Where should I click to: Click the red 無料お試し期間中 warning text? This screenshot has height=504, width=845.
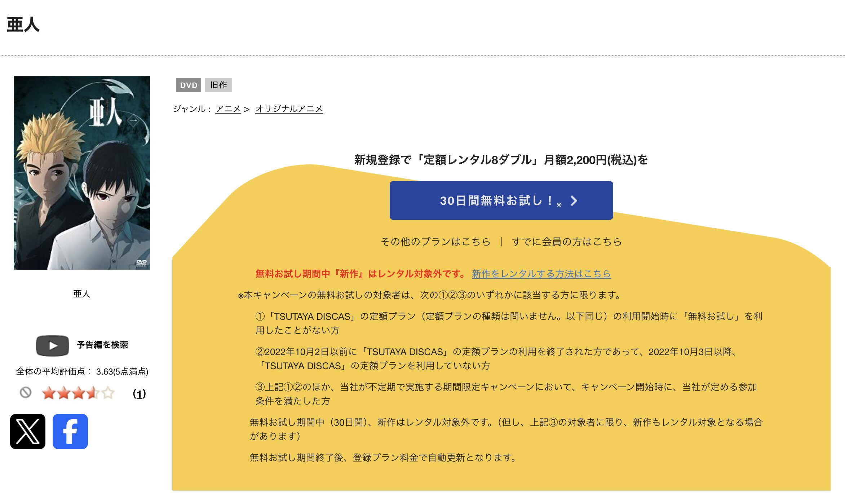[x=361, y=274]
